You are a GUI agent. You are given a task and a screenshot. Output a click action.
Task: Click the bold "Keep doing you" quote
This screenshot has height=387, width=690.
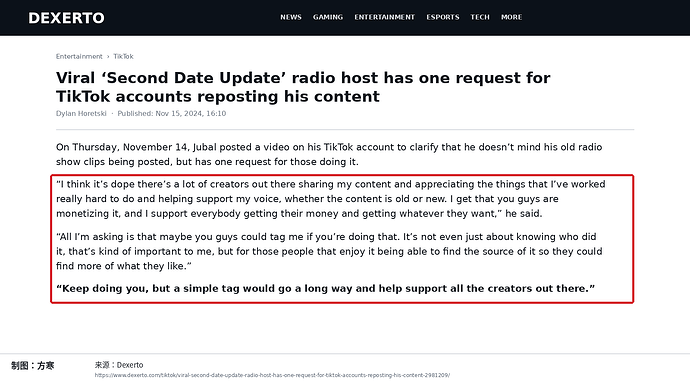coord(325,289)
